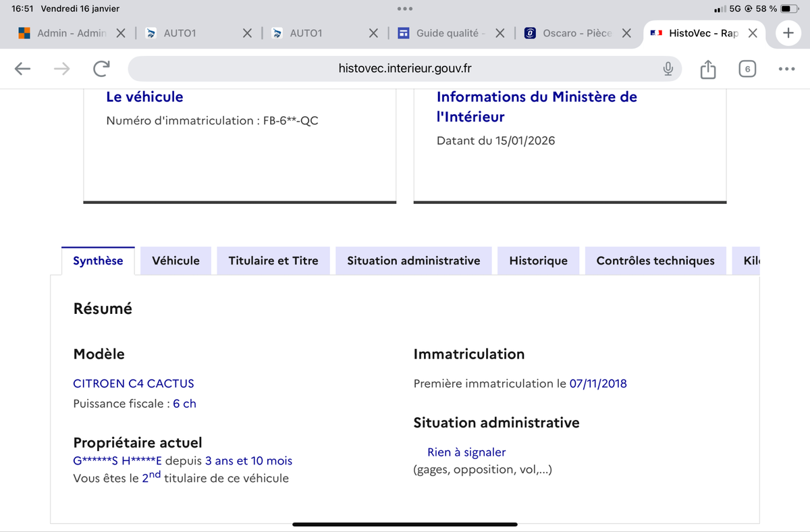Tap the microphone icon in address bar

[x=668, y=69]
